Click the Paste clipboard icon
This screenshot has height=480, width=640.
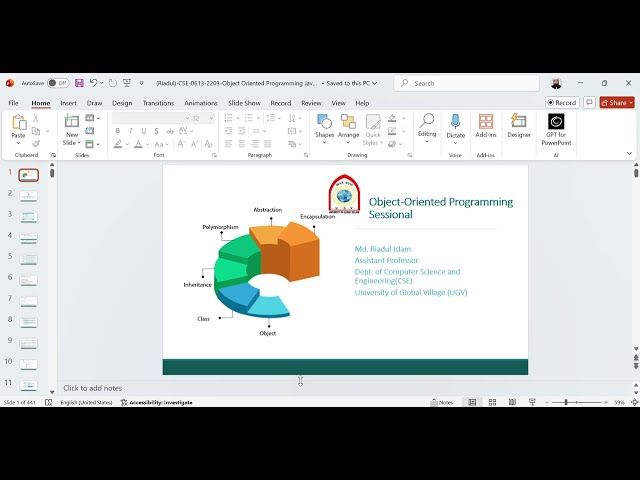[x=18, y=122]
